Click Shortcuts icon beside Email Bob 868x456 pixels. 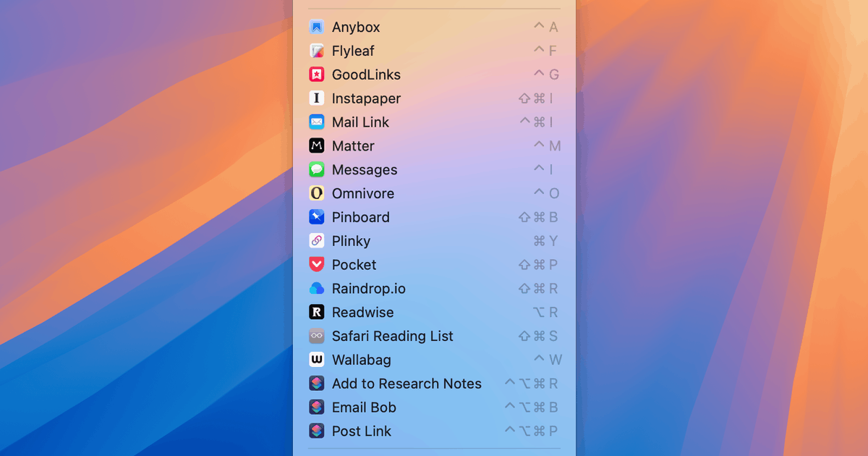317,408
